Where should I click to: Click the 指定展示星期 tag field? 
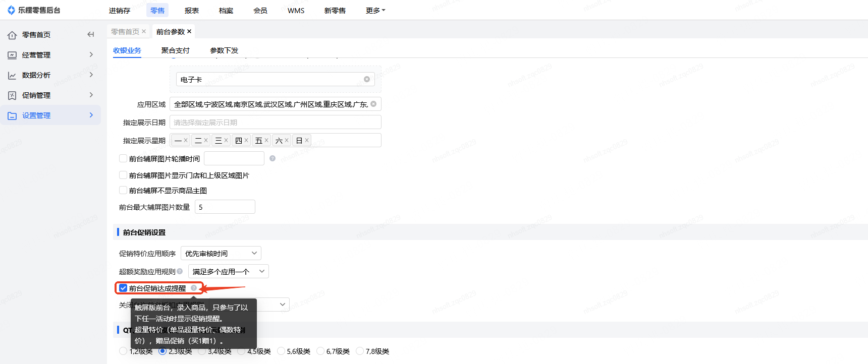pos(276,140)
